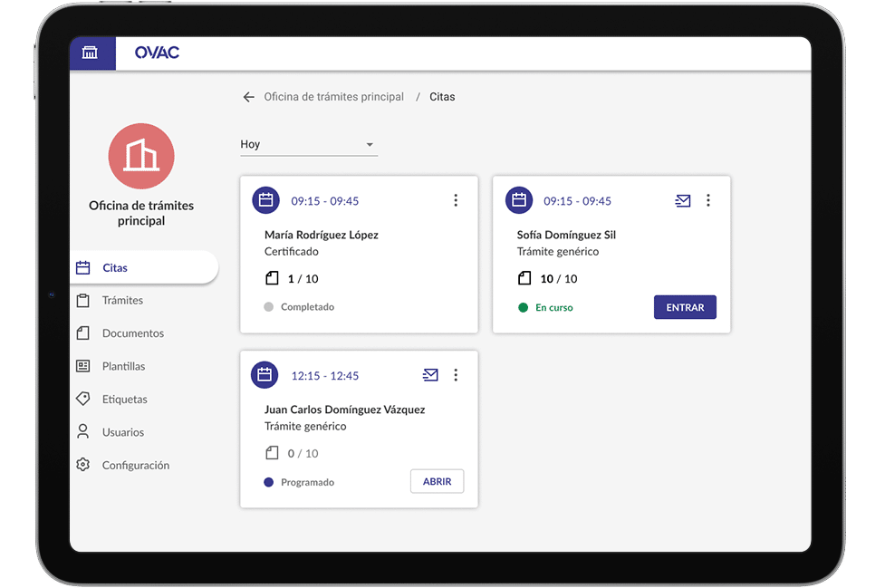The height and width of the screenshot is (588, 885).
Task: Open Configuración from the sidebar
Action: (x=135, y=466)
